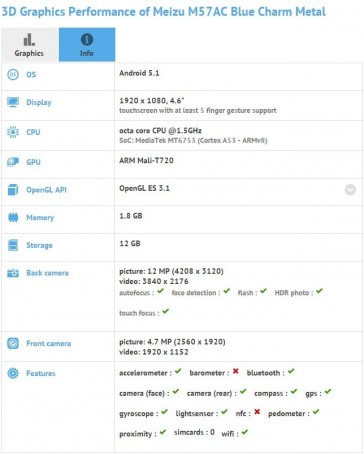This screenshot has height=454, width=364.
Task: Click the octa core CPU @1.5GHz text
Action: coord(160,130)
